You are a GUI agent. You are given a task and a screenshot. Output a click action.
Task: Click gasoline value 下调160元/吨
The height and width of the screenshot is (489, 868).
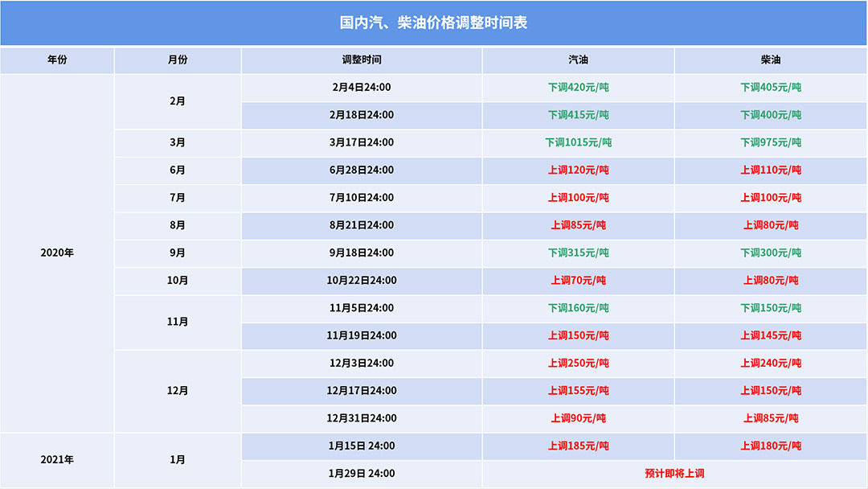pyautogui.click(x=579, y=308)
